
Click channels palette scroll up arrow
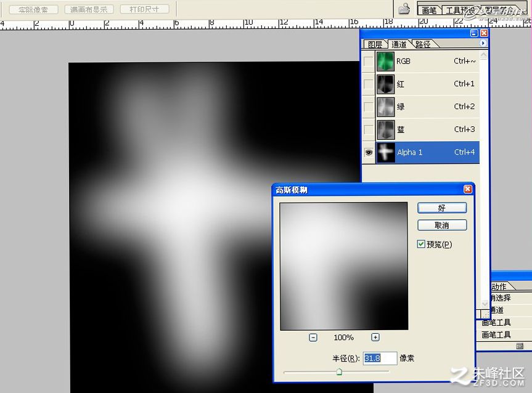click(x=483, y=55)
